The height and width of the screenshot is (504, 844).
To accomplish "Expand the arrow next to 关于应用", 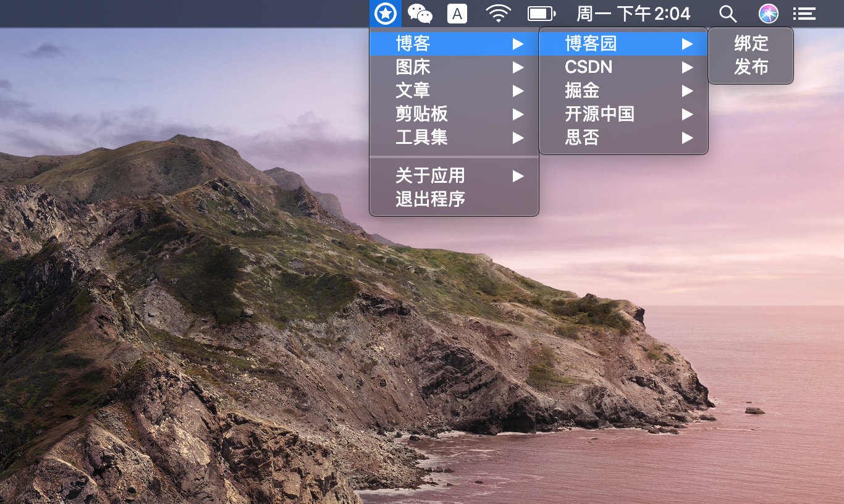I will tap(518, 176).
